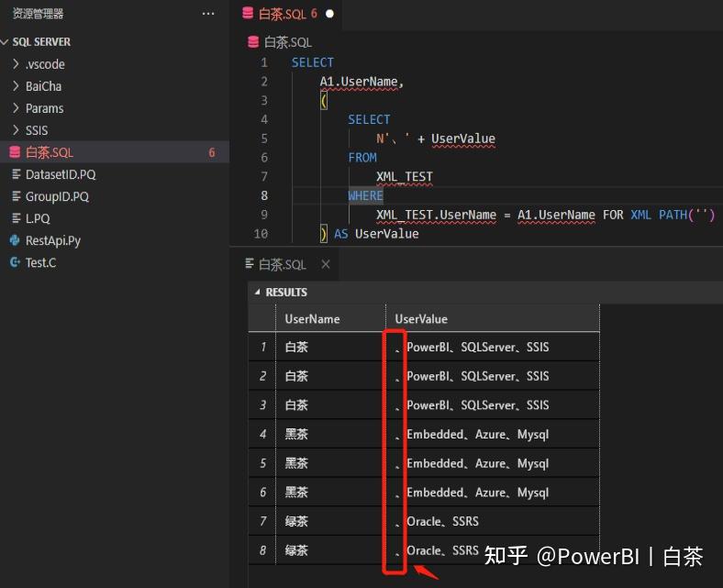Switch to the 白茶.SQL editor tab
Viewport: 723px width, 588px height.
(x=287, y=15)
